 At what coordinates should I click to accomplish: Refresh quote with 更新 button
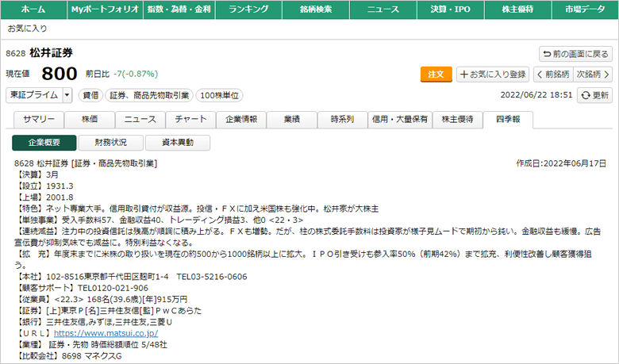coord(595,95)
